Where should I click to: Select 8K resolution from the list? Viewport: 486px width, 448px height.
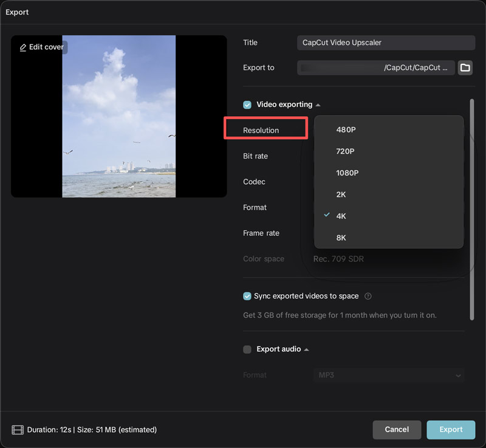click(x=341, y=238)
